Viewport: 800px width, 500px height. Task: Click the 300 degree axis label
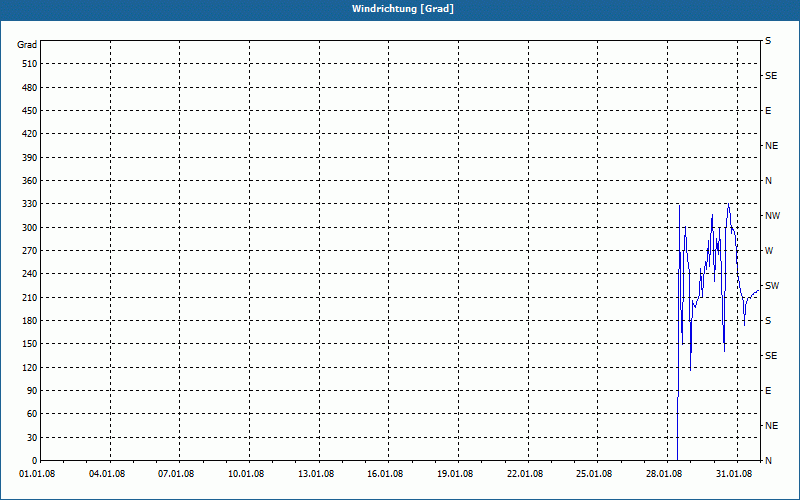click(x=30, y=228)
